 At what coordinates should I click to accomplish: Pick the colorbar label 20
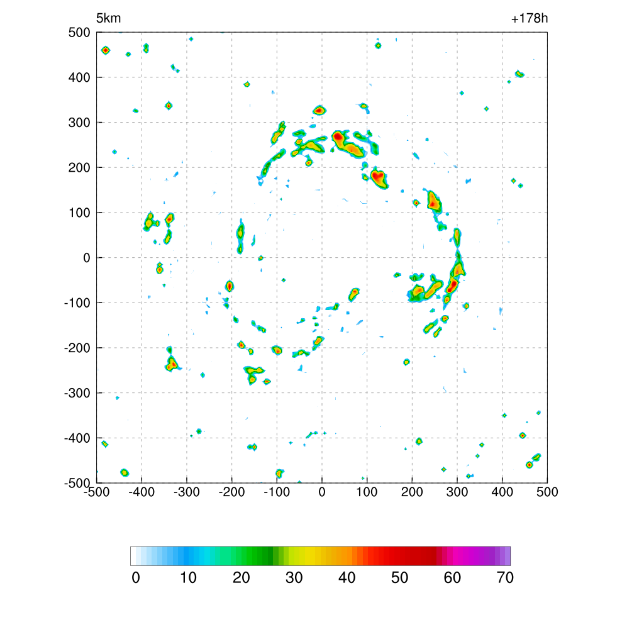[x=241, y=578]
